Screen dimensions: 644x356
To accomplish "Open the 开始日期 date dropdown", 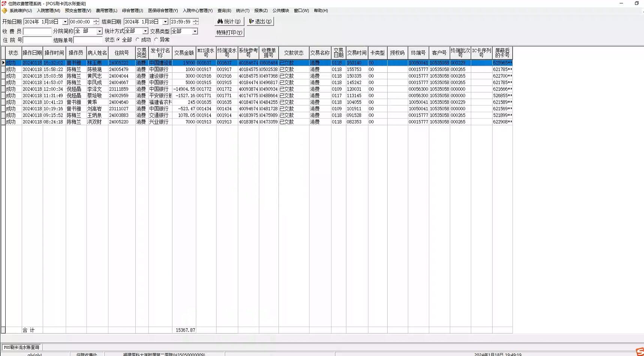I will (65, 22).
